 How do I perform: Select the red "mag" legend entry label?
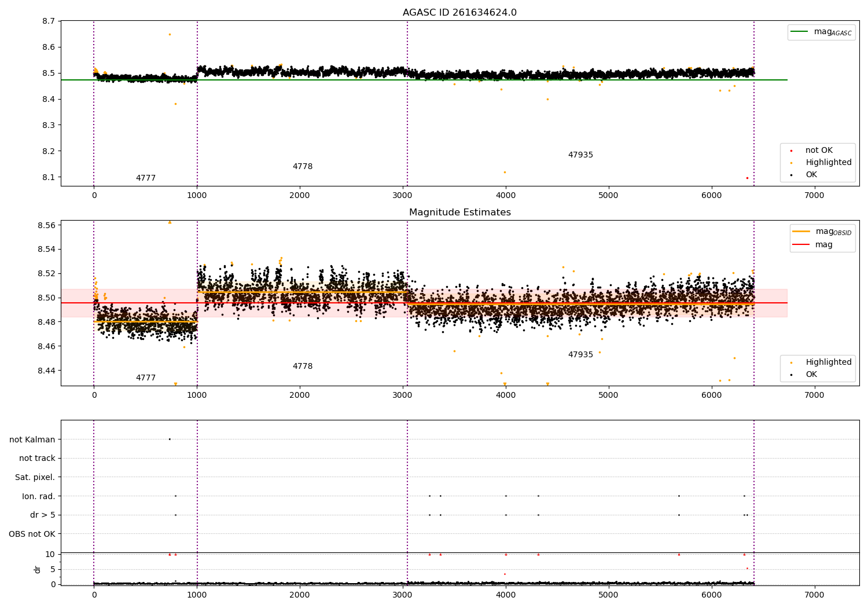coord(824,245)
